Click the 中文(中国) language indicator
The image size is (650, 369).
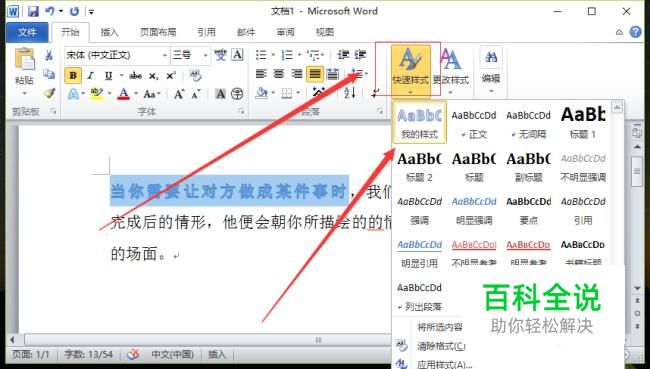tap(172, 354)
